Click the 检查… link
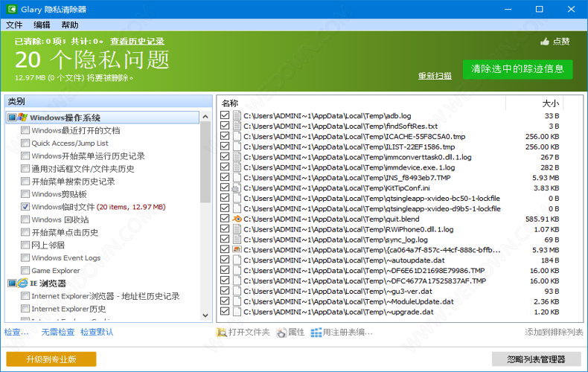 click(x=16, y=333)
